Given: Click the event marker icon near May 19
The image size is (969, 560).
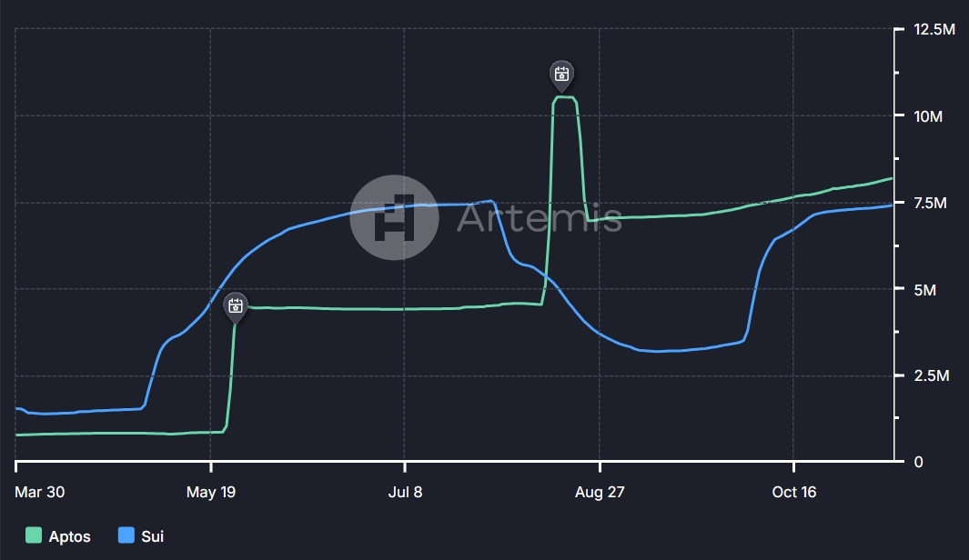Looking at the screenshot, I should coord(235,306).
